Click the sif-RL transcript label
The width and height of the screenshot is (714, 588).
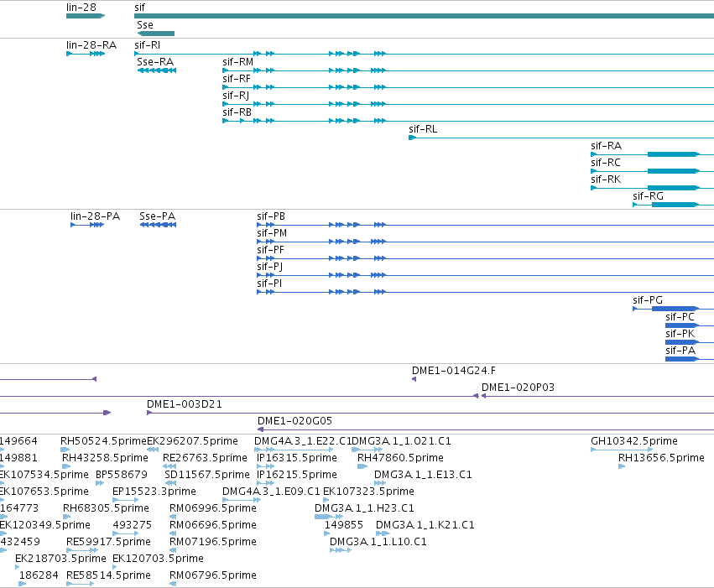click(423, 129)
